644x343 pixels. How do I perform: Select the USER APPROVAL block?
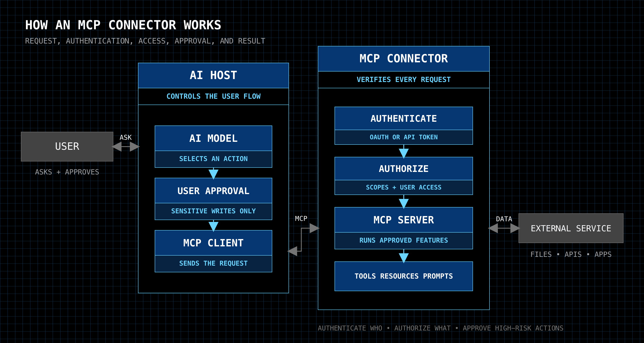click(x=213, y=199)
